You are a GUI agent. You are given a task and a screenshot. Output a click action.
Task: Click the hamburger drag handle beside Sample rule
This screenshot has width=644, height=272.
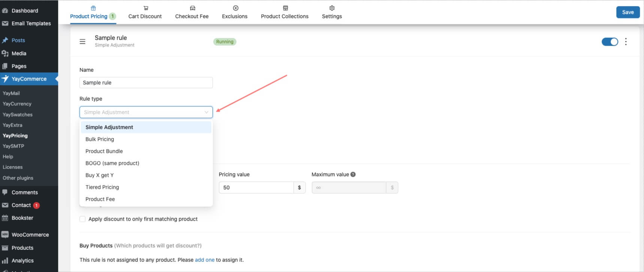coord(82,42)
